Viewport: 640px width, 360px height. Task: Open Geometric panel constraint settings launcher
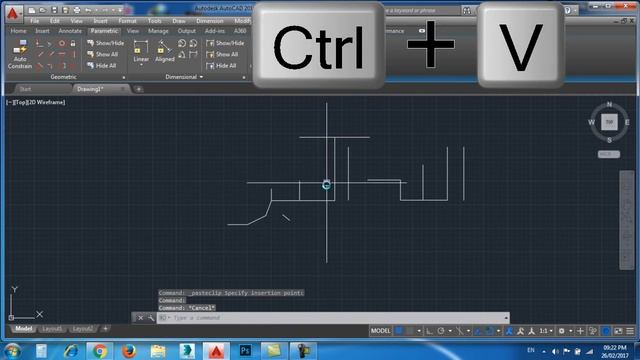pyautogui.click(x=124, y=77)
